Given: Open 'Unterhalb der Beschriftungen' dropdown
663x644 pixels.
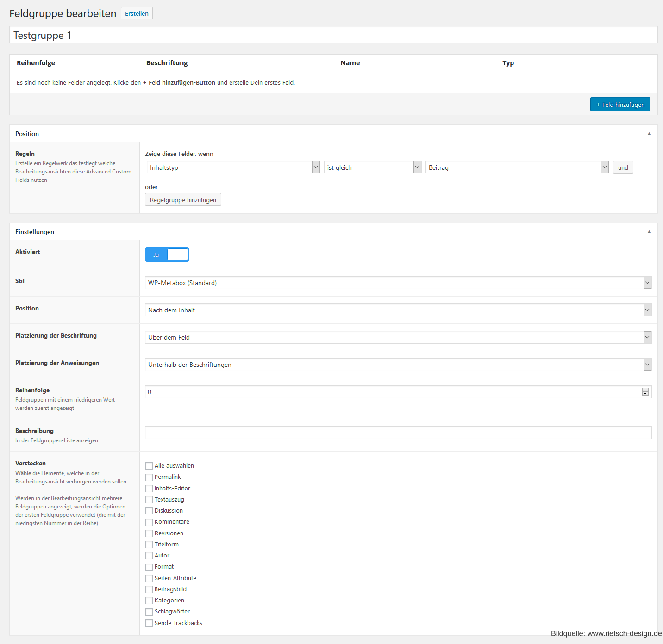Looking at the screenshot, I should click(x=398, y=365).
